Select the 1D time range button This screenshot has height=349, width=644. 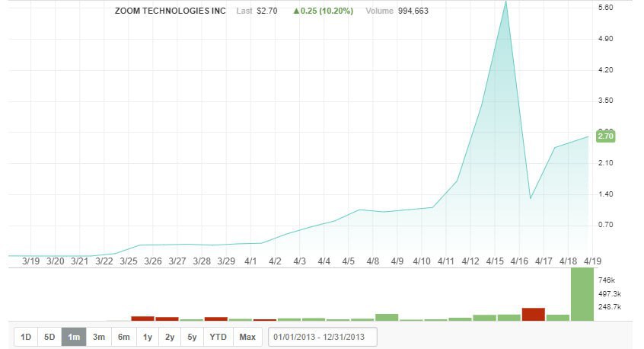coord(26,337)
